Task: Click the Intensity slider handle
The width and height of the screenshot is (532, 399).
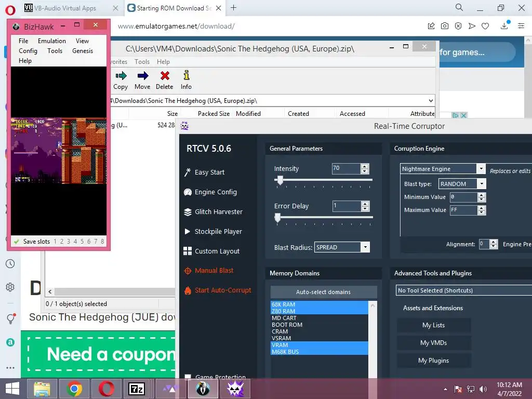Action: point(280,180)
